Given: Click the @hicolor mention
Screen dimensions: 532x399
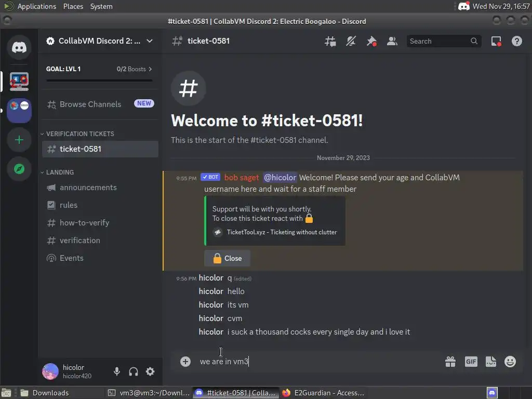Looking at the screenshot, I should click(280, 178).
